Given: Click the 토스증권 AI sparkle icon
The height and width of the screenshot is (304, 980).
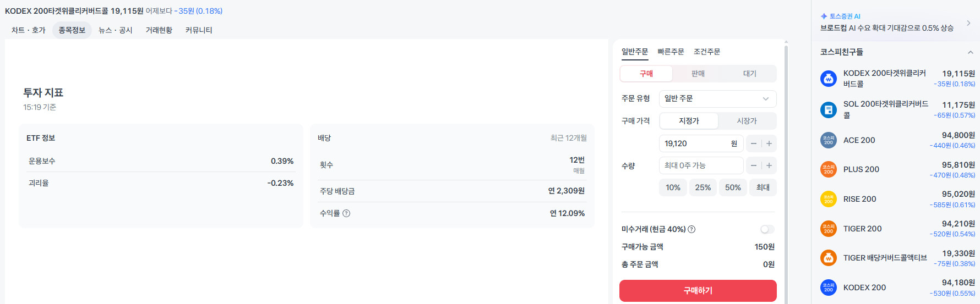Looking at the screenshot, I should point(824,16).
